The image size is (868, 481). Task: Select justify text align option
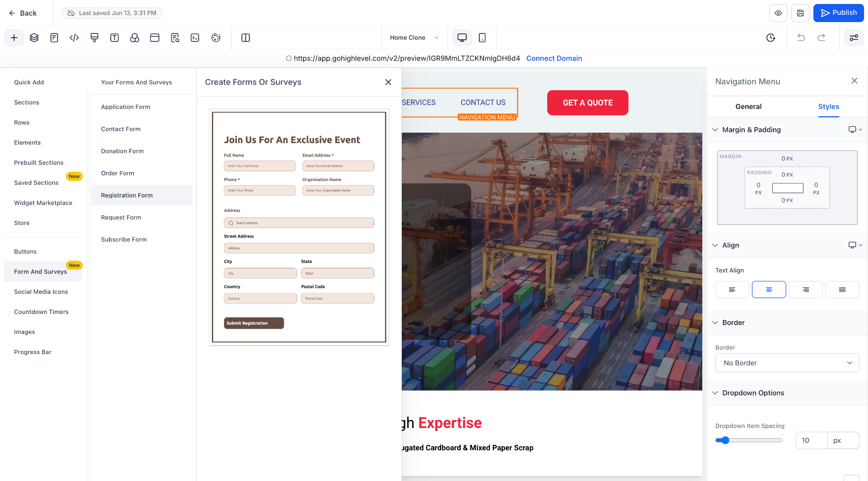pos(842,289)
